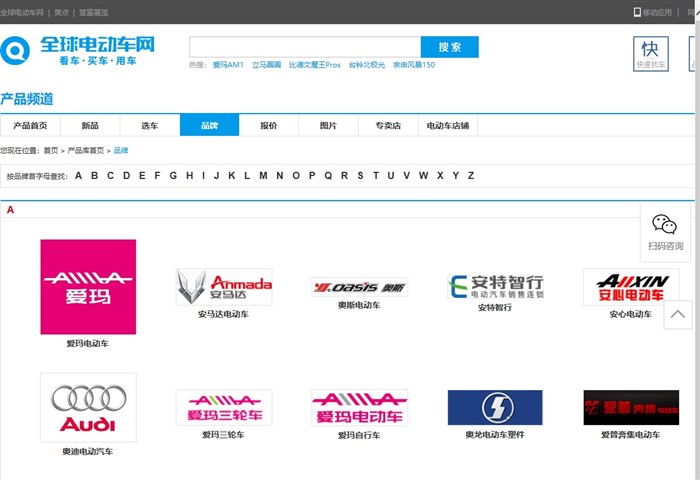Jump to brands starting with letter Z
This screenshot has width=700, height=480.
point(471,175)
